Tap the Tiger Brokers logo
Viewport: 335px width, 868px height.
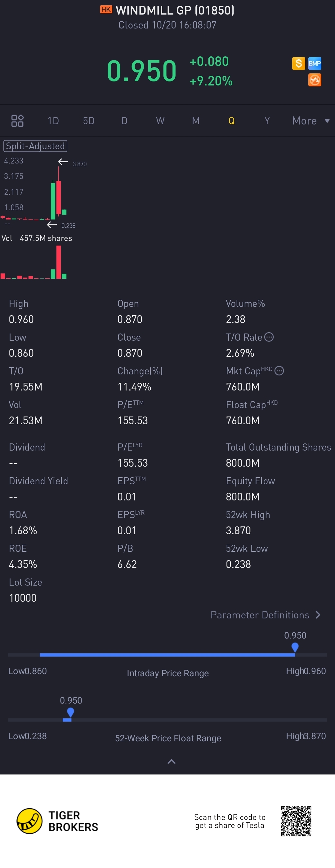[30, 821]
